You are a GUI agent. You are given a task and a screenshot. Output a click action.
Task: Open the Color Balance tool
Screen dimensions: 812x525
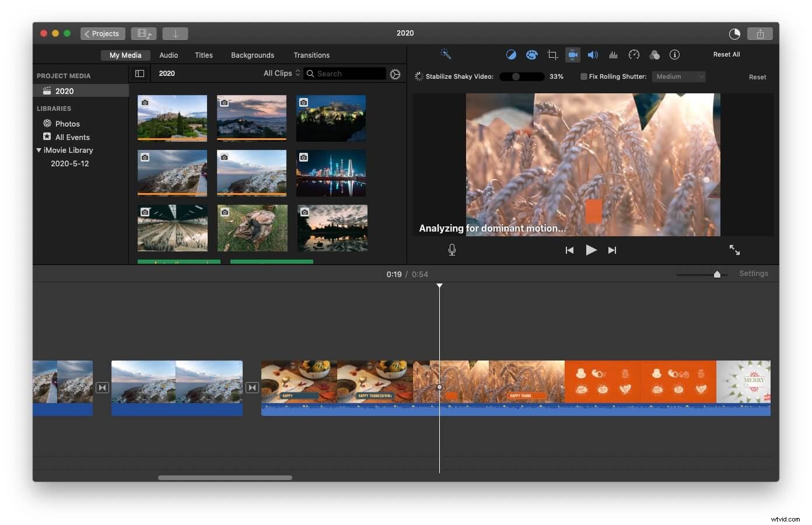(512, 54)
